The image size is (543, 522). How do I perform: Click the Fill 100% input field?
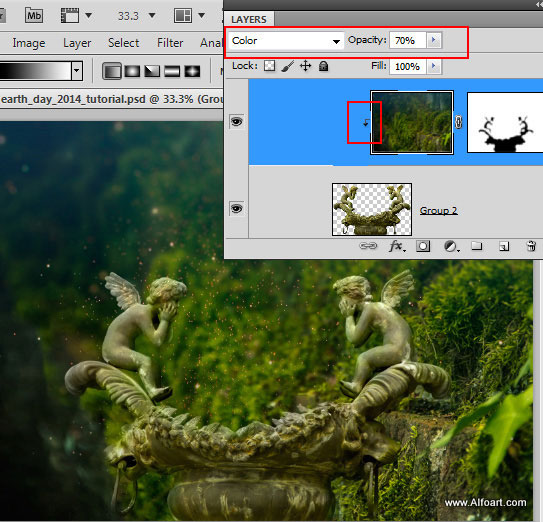tap(408, 67)
